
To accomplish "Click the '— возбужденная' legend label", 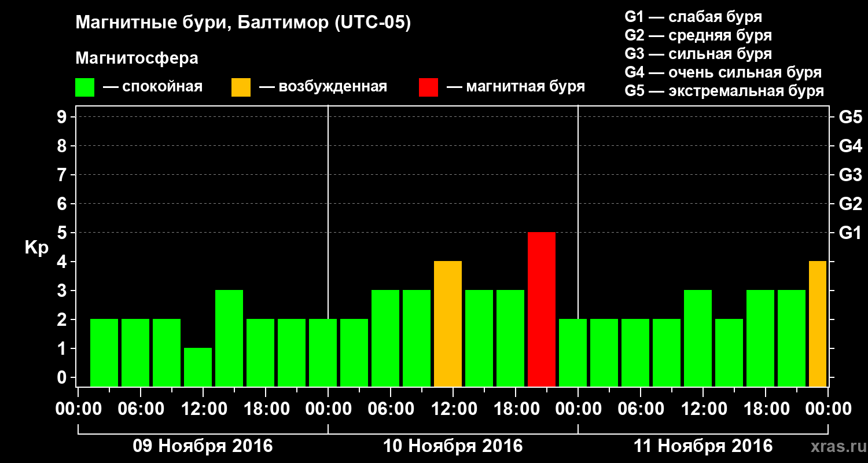I will click(323, 87).
